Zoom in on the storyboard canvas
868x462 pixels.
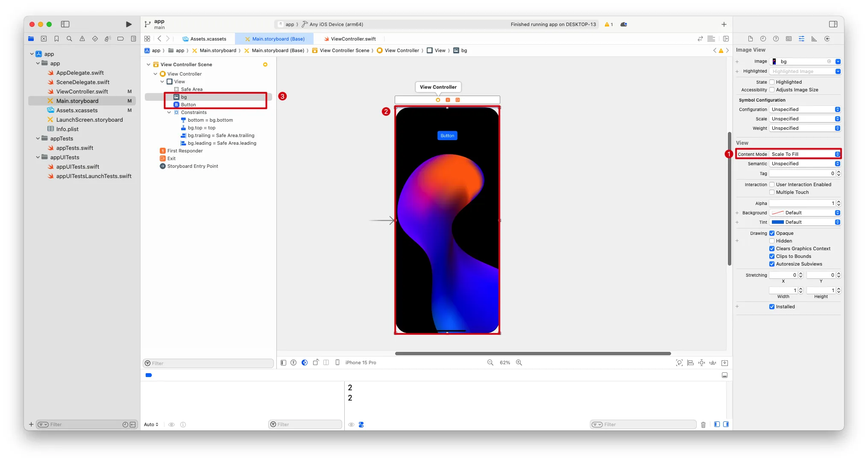[x=519, y=363]
